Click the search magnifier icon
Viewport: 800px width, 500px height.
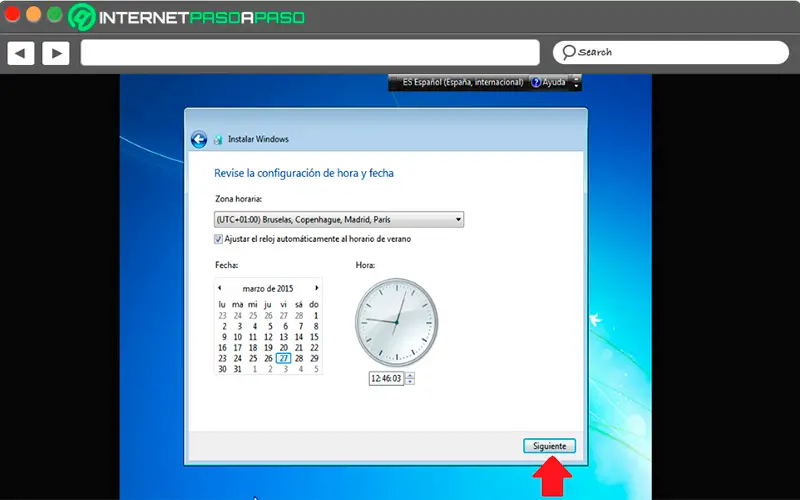click(x=568, y=52)
